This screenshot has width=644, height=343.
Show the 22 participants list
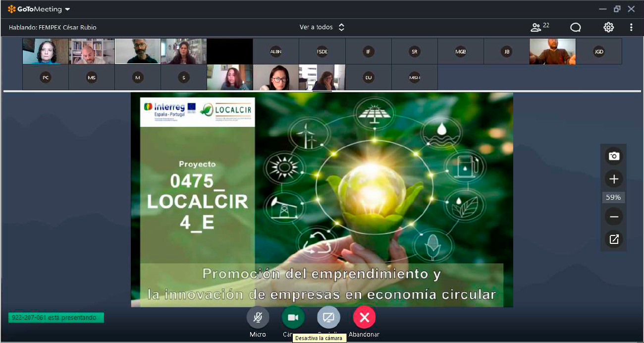pyautogui.click(x=539, y=27)
